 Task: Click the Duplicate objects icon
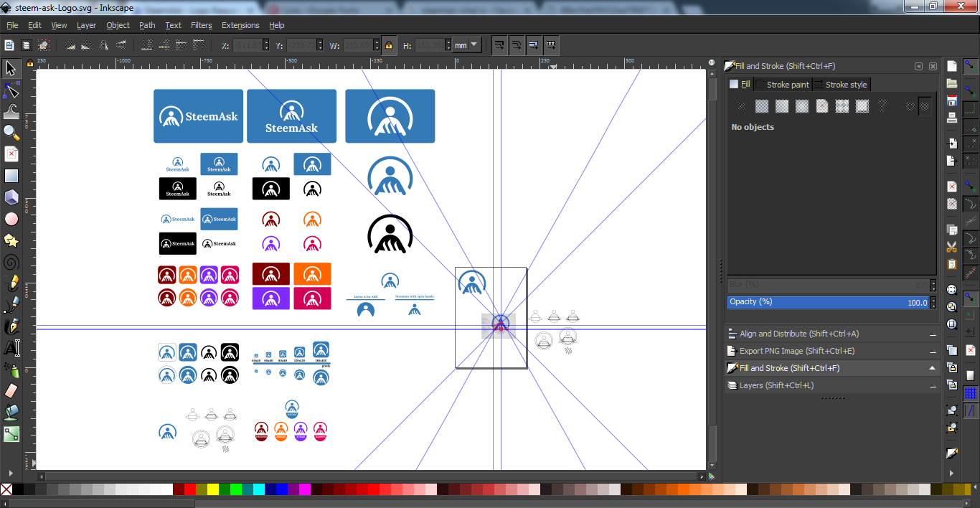click(x=952, y=350)
